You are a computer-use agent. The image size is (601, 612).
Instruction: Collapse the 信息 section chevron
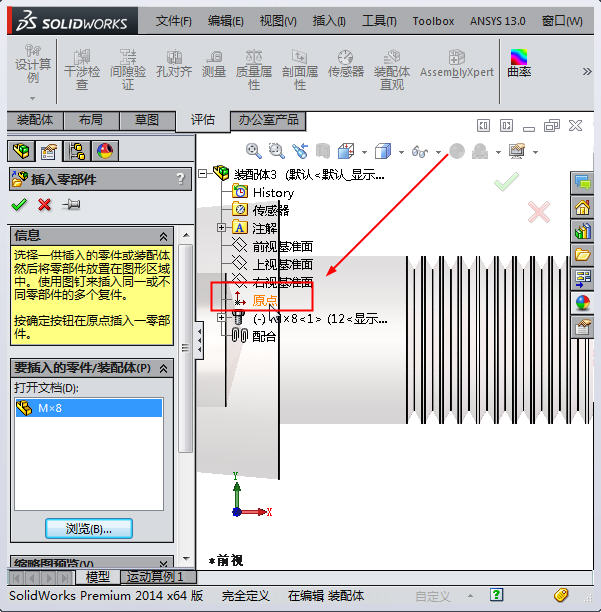click(164, 234)
